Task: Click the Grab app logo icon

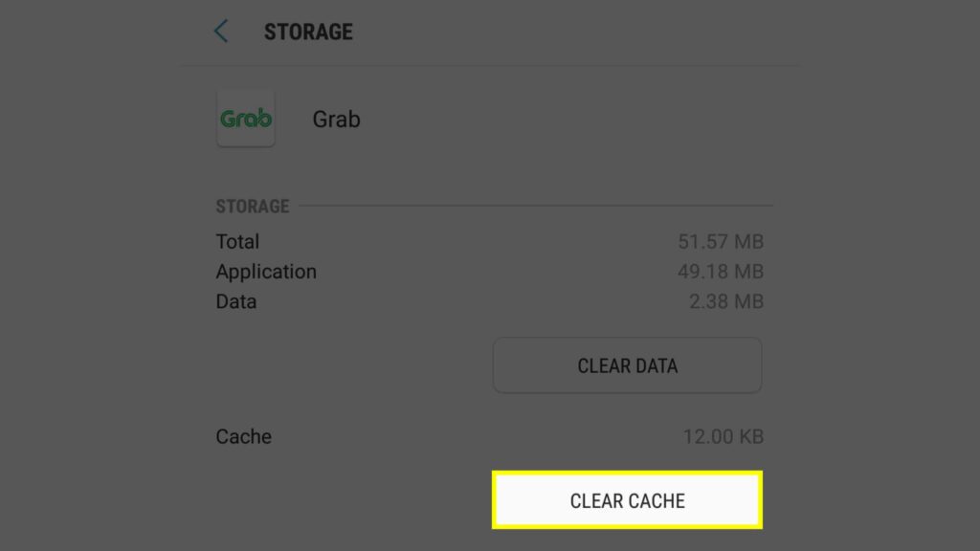Action: 246,119
